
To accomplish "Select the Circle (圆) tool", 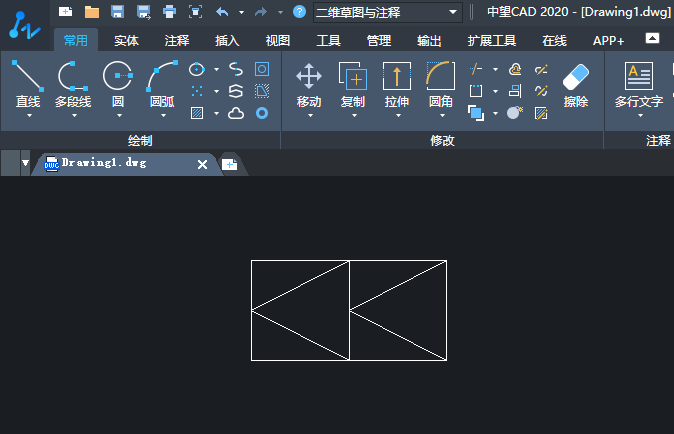I will pos(118,84).
